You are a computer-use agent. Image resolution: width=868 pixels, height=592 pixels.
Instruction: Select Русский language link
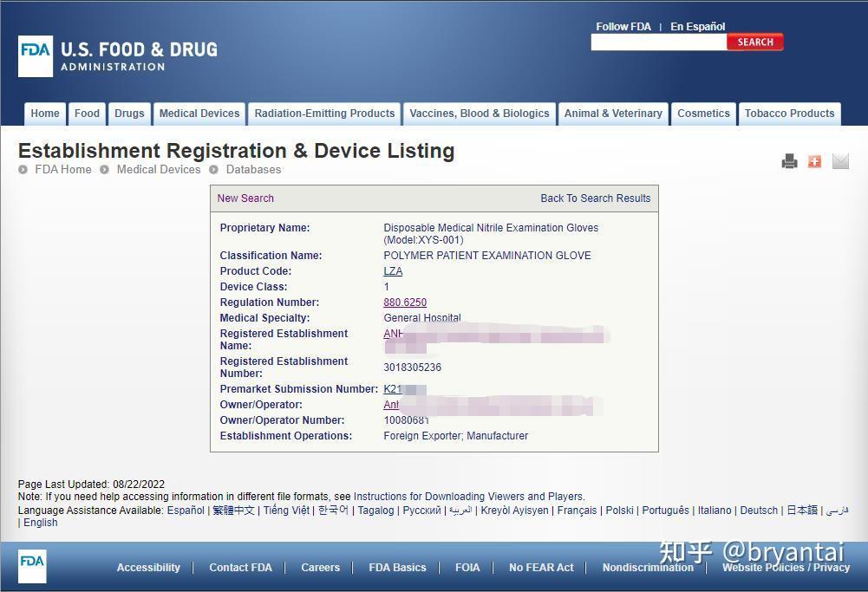click(421, 511)
